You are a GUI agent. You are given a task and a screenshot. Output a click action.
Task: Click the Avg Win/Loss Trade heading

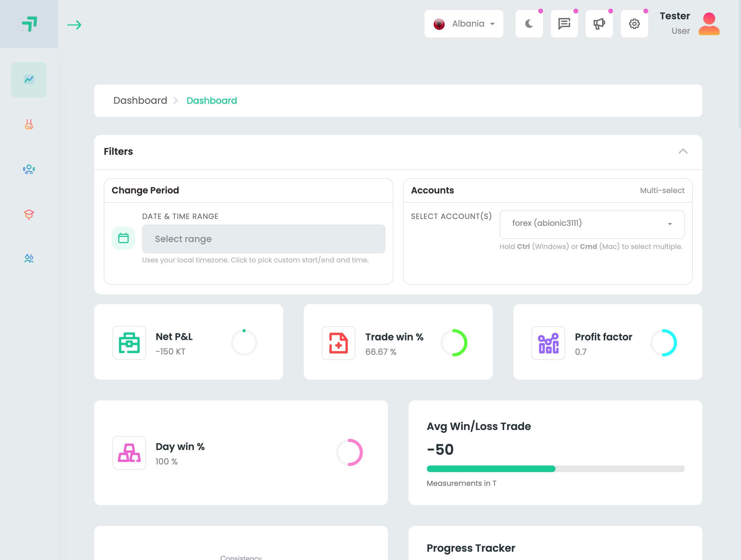click(x=479, y=426)
